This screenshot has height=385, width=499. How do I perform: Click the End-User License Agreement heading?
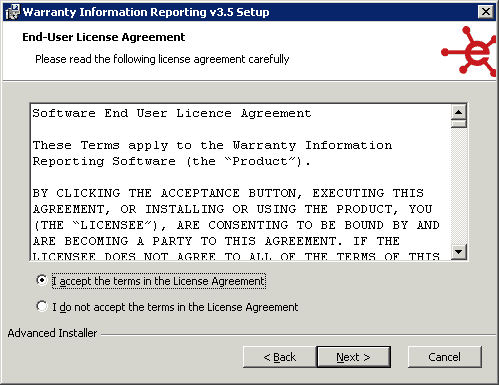pyautogui.click(x=104, y=37)
